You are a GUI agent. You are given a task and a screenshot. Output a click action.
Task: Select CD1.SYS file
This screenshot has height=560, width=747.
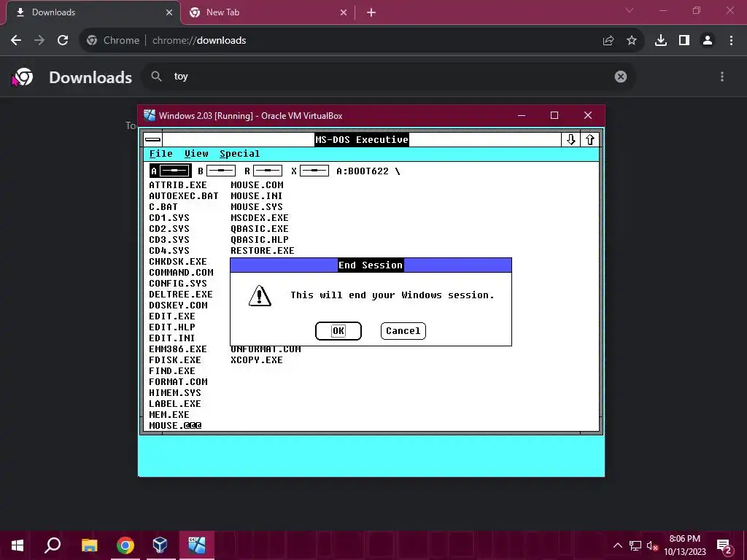coord(169,217)
